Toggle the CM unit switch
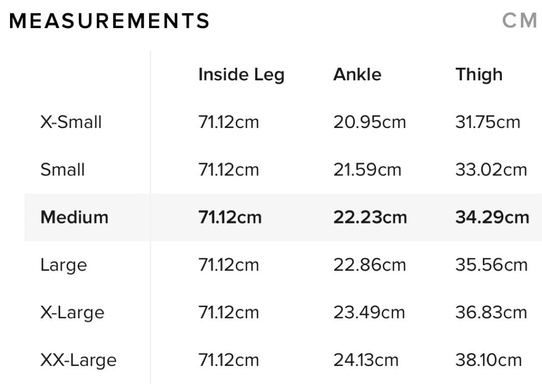 (519, 21)
